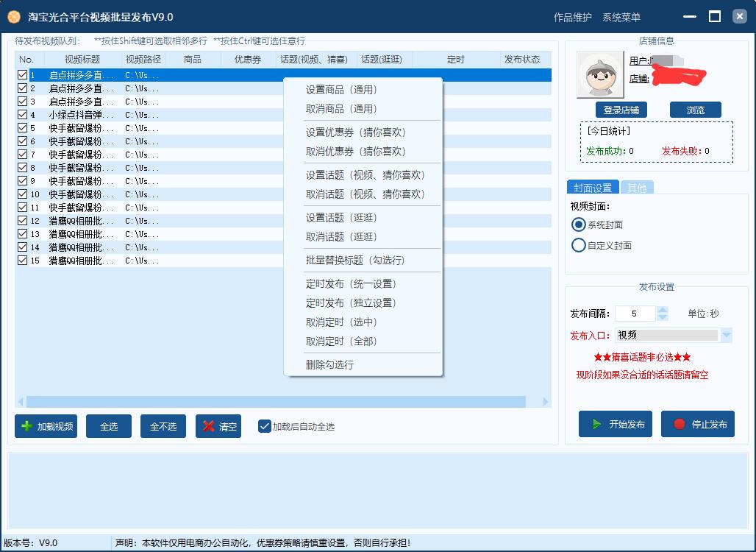
Task: Open the 系统菜单 menu
Action: [621, 18]
